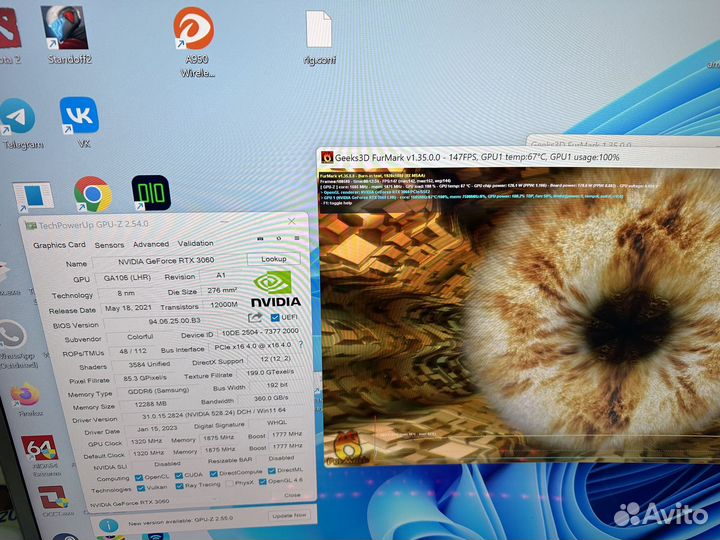Select the rig.conf file on the desktop
The image size is (720, 540).
point(318,30)
